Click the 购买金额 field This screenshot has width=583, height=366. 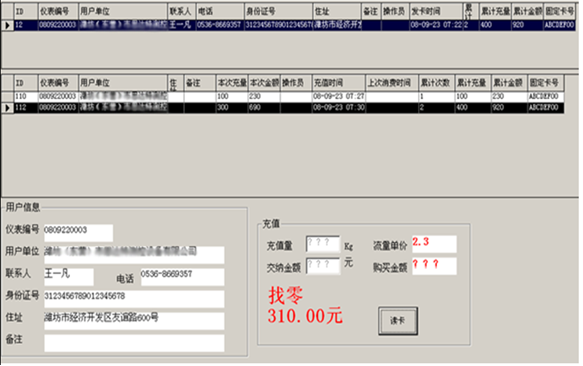click(434, 266)
